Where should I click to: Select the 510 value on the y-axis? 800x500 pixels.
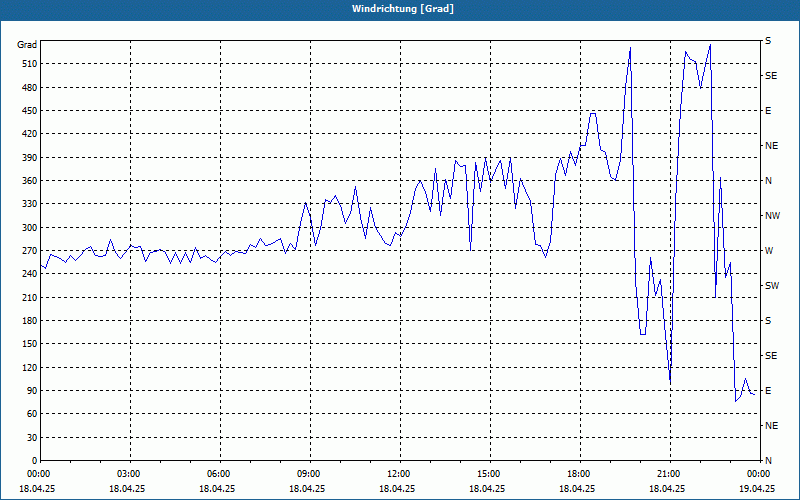point(30,64)
